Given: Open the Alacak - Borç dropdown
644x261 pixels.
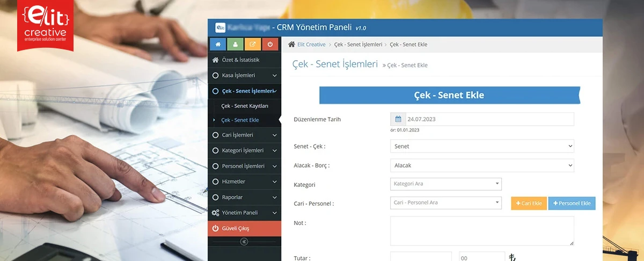Looking at the screenshot, I should point(481,166).
